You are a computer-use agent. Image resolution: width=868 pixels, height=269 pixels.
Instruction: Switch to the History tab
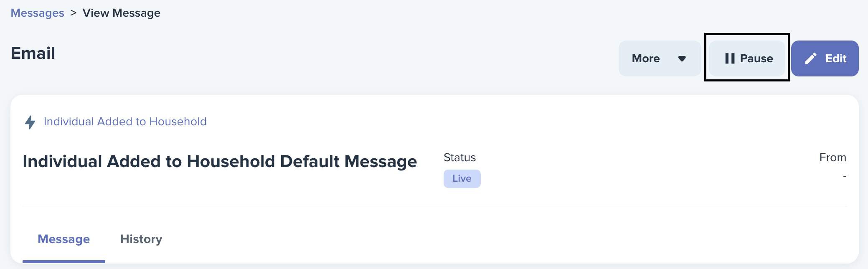[141, 239]
